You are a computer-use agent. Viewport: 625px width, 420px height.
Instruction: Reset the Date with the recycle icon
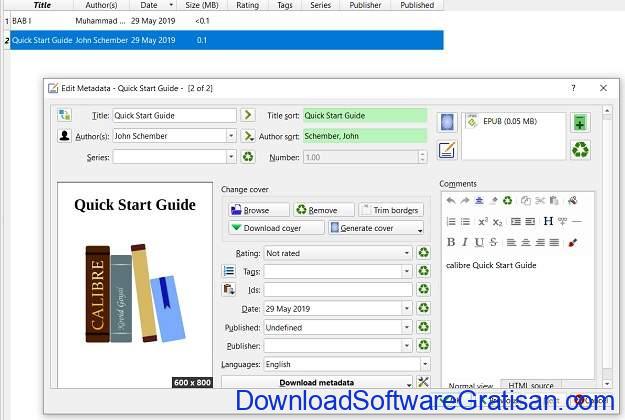click(423, 308)
